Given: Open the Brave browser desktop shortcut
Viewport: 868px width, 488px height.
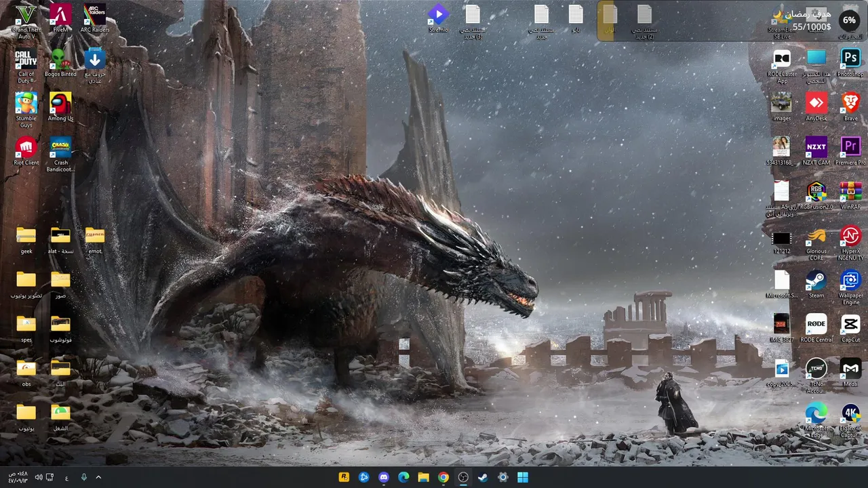Looking at the screenshot, I should point(850,107).
